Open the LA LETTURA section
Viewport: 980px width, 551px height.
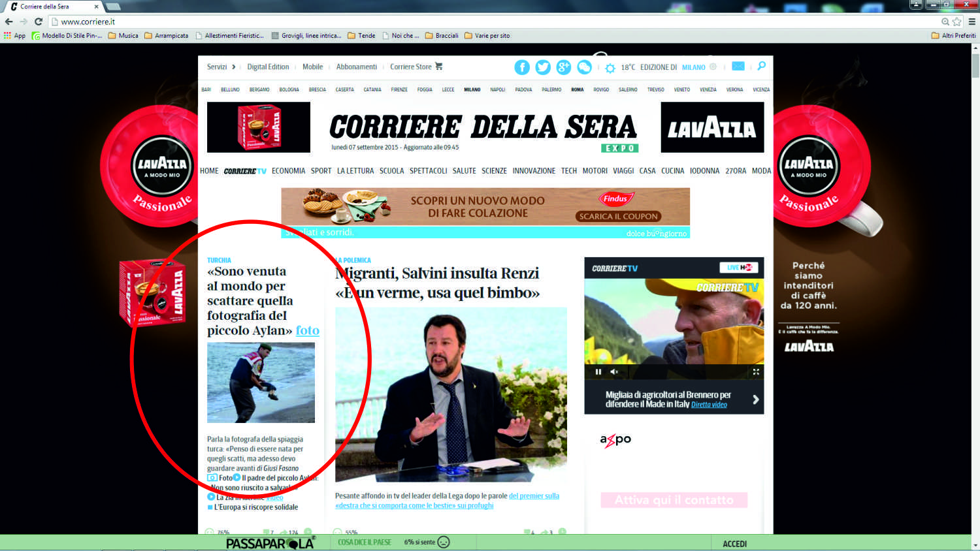point(355,171)
